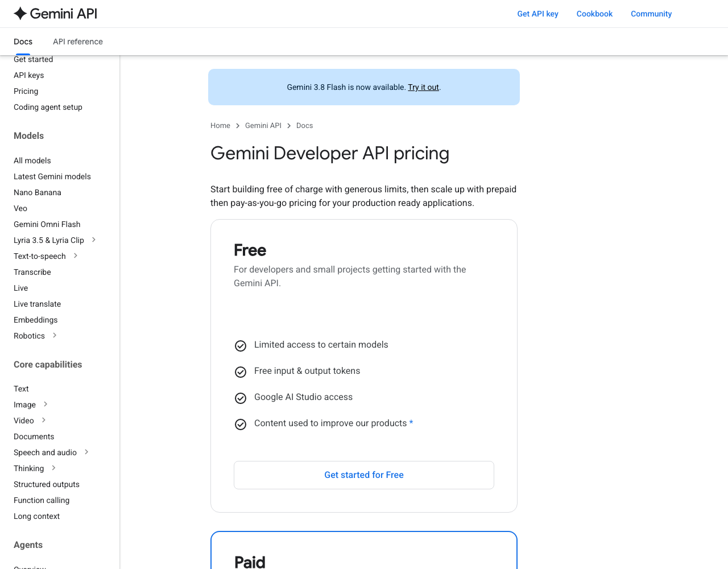728x569 pixels.
Task: Expand the Robotics section chevron
Action: [x=55, y=336]
